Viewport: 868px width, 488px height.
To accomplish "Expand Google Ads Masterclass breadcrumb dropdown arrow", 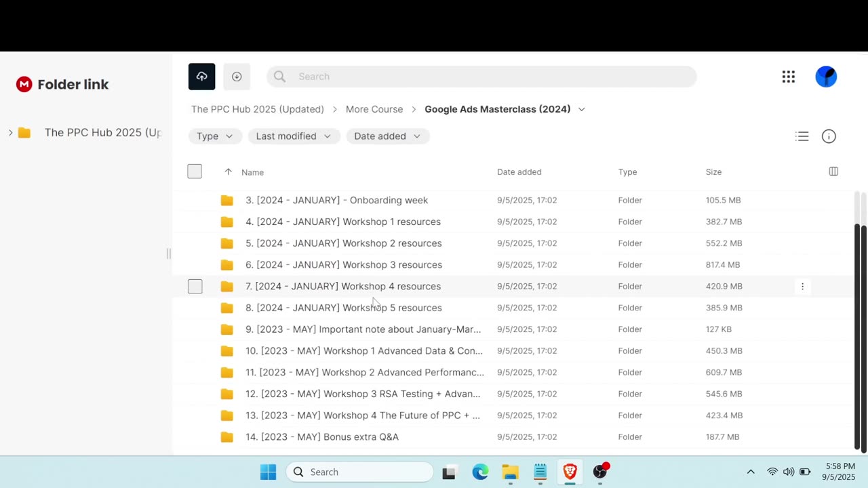I will [581, 109].
